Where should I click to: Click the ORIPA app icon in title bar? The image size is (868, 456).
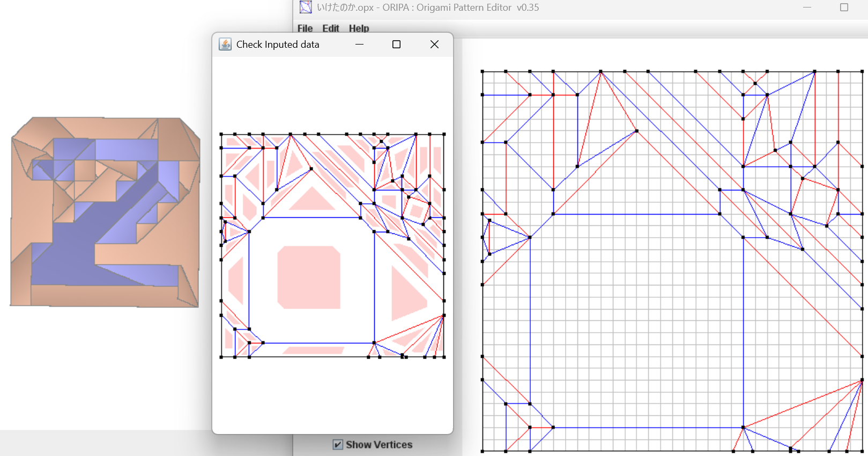(x=306, y=8)
